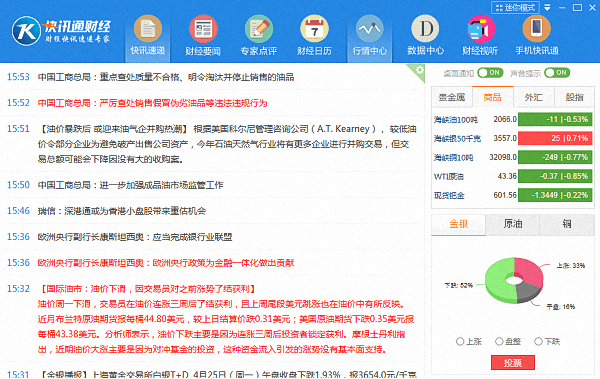Image resolution: width=600 pixels, height=379 pixels.
Task: Open the red 15:36 欧洲央行政策 headline
Action: pos(166,263)
